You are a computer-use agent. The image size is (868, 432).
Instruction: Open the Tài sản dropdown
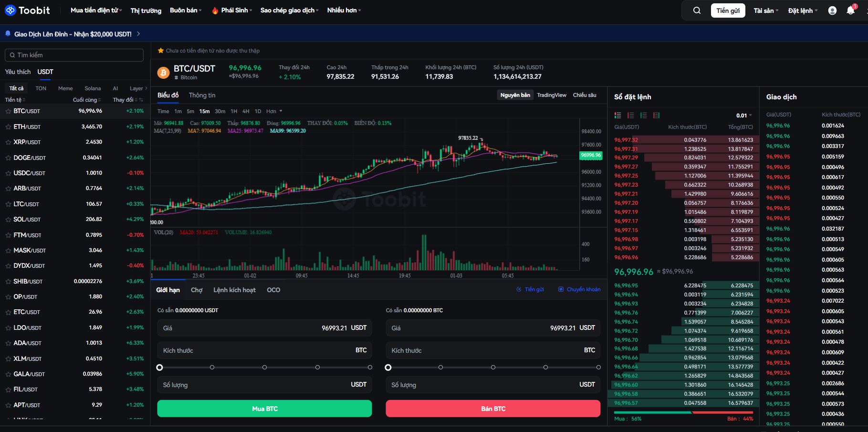(766, 11)
